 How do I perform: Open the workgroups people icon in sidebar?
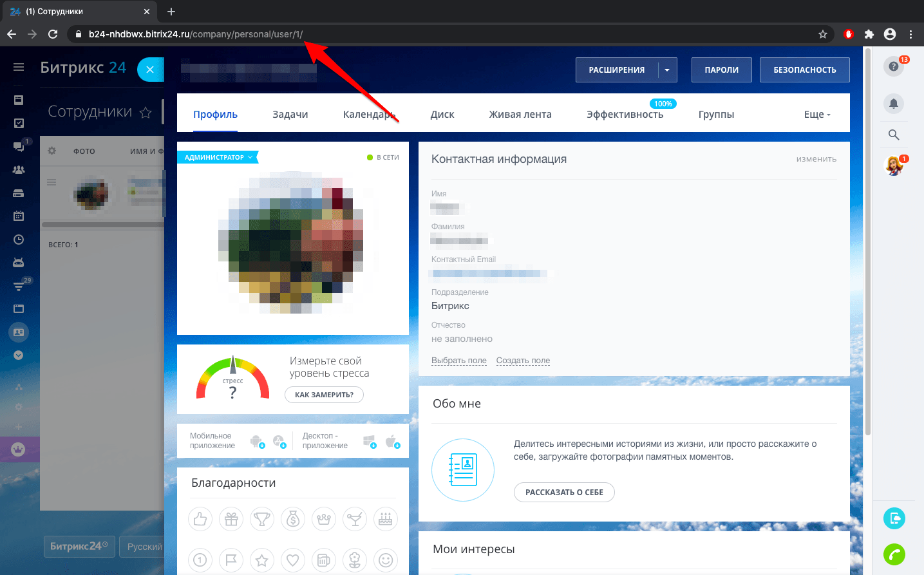pyautogui.click(x=19, y=169)
